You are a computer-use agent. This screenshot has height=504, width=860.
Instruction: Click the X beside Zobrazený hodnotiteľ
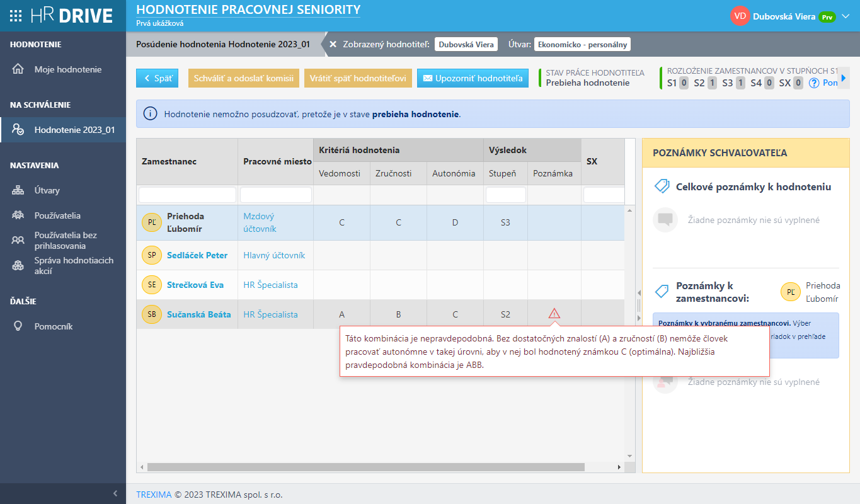[x=333, y=45]
